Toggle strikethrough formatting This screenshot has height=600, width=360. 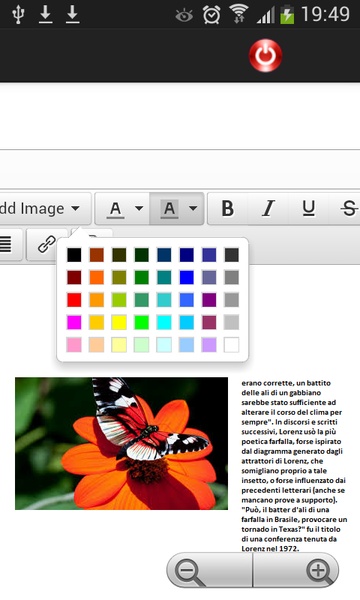click(x=349, y=209)
